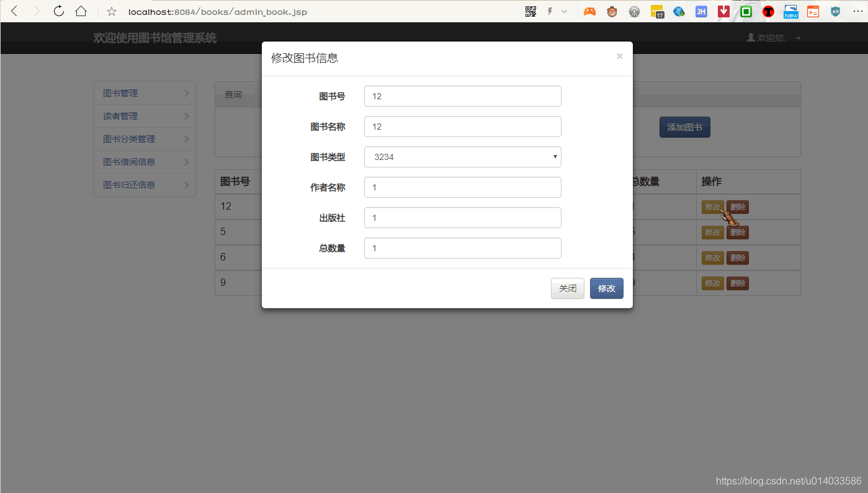Click the chevron arrow beside 图书归还信息
This screenshot has height=493, width=868.
click(187, 185)
